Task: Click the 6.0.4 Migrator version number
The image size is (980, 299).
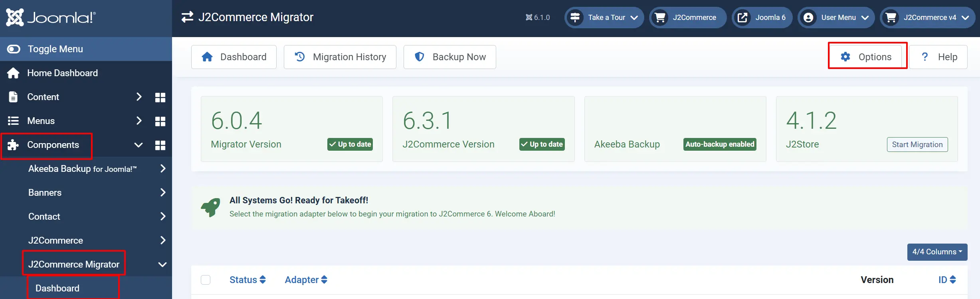Action: pyautogui.click(x=236, y=121)
